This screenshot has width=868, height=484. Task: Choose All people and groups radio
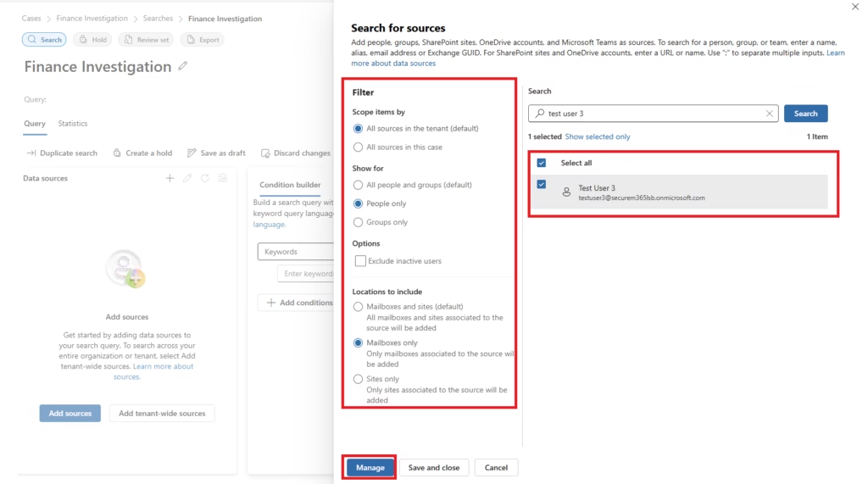[x=359, y=185]
